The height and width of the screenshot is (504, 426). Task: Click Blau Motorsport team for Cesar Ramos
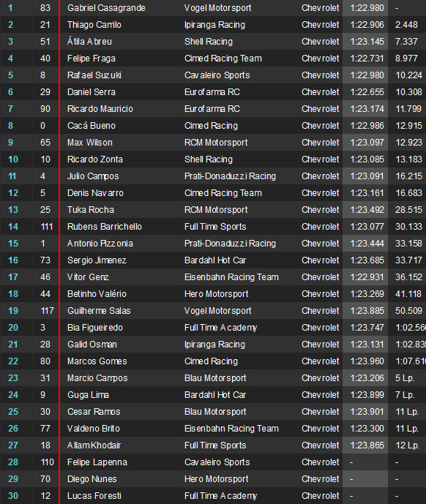[x=215, y=412]
